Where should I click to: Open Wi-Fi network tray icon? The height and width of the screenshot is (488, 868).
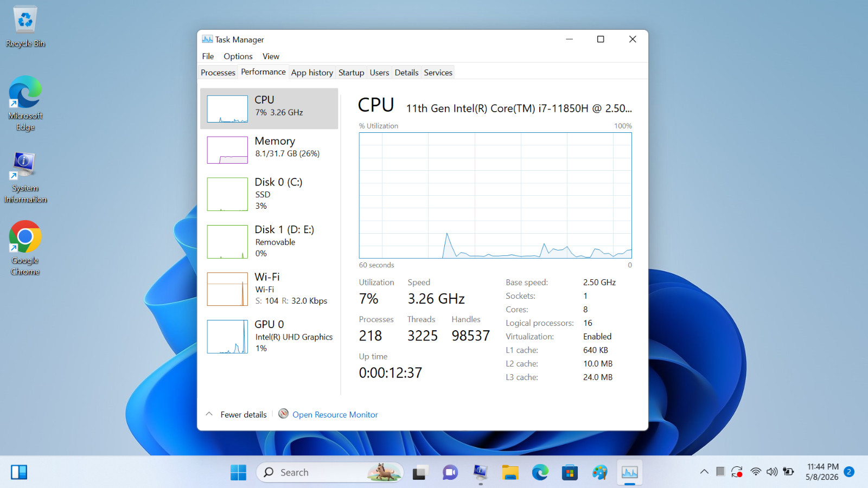(755, 472)
